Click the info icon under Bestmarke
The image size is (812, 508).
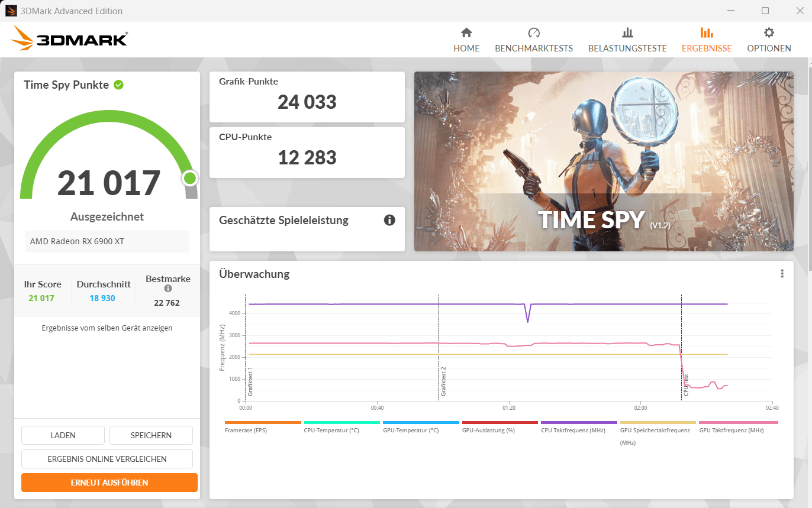tap(168, 289)
